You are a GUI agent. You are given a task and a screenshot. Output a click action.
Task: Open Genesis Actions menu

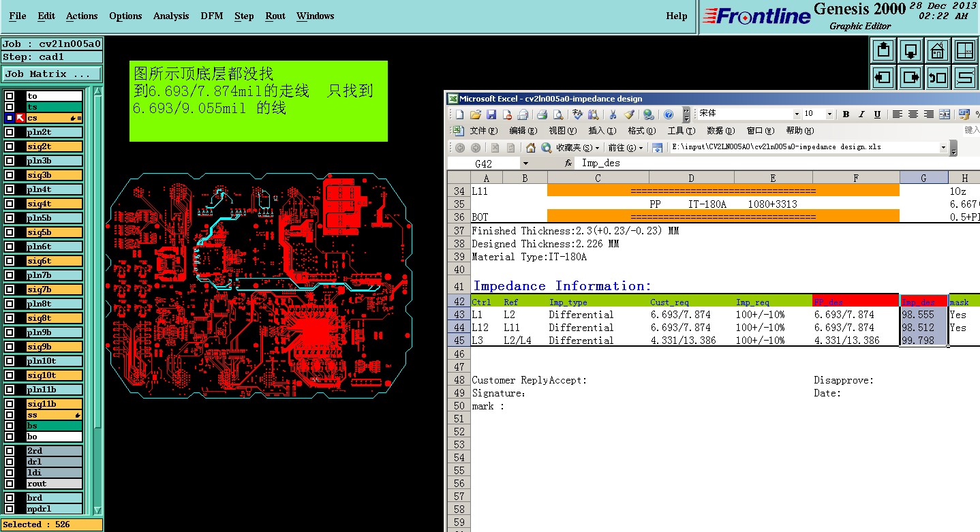(82, 16)
